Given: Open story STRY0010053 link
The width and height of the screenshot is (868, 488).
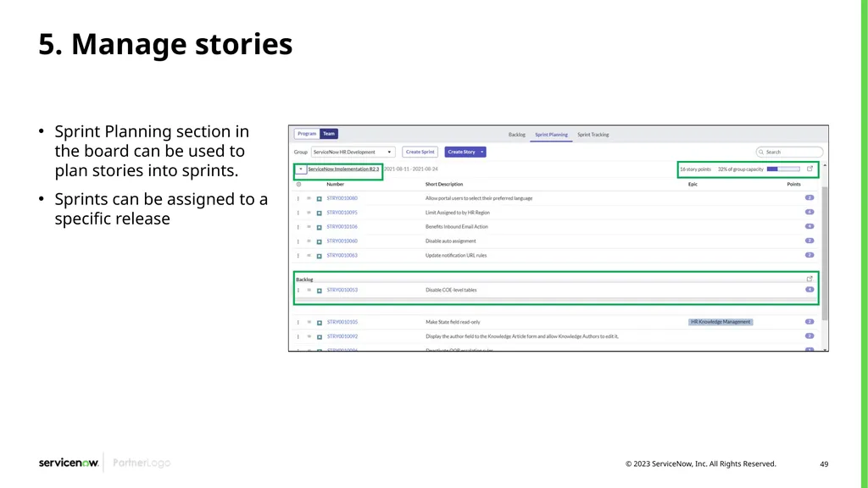Looking at the screenshot, I should 342,290.
